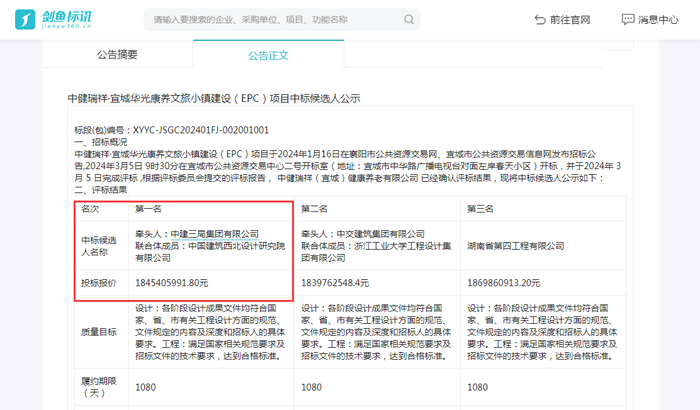Image resolution: width=700 pixels, height=410 pixels.
Task: Focus the enterprise and project search box
Action: [270, 20]
